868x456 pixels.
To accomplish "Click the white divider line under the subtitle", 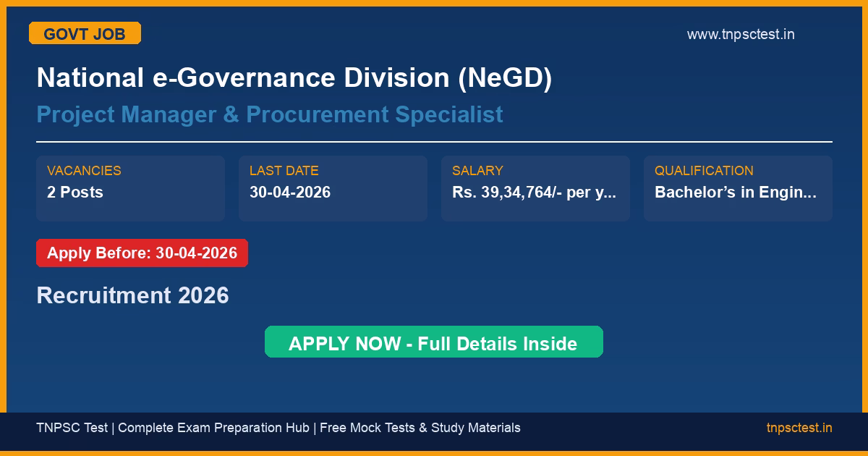I will (434, 142).
